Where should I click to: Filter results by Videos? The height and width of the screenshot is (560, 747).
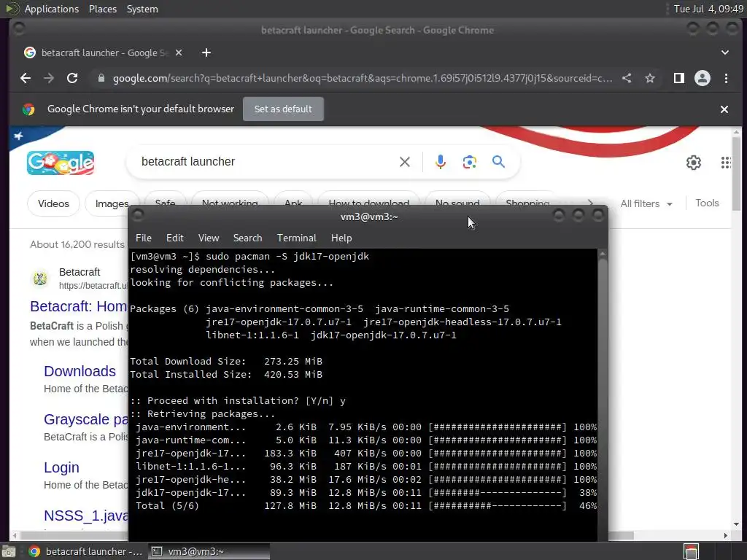(53, 203)
